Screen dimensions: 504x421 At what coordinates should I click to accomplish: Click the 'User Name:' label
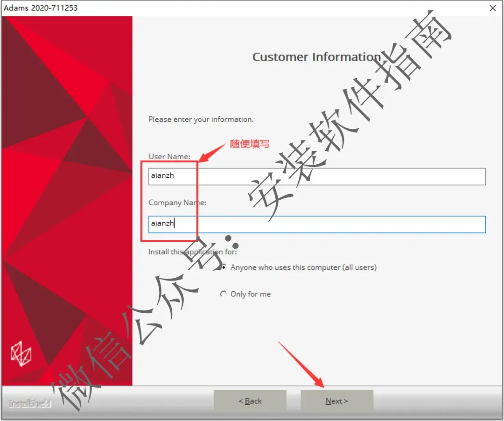[169, 156]
